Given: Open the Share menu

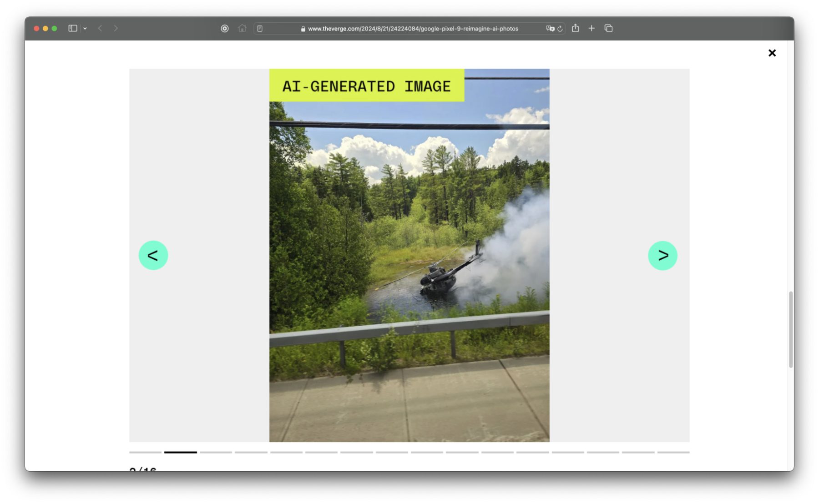Looking at the screenshot, I should coord(575,28).
